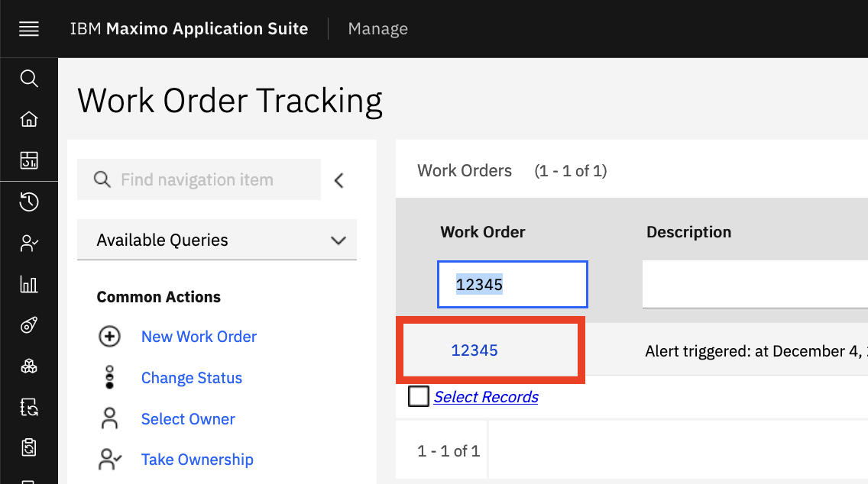868x484 pixels.
Task: Tick the Select Records checkbox
Action: (419, 396)
